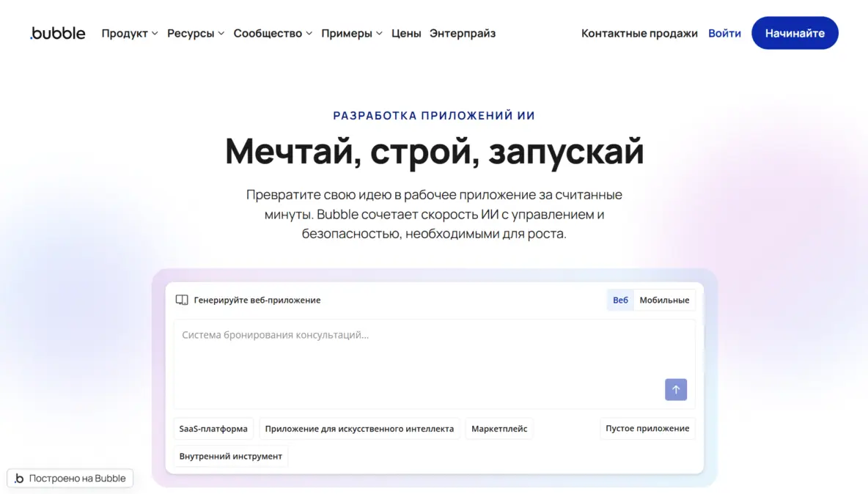The image size is (868, 494).
Task: Click the Войти link
Action: coord(724,33)
